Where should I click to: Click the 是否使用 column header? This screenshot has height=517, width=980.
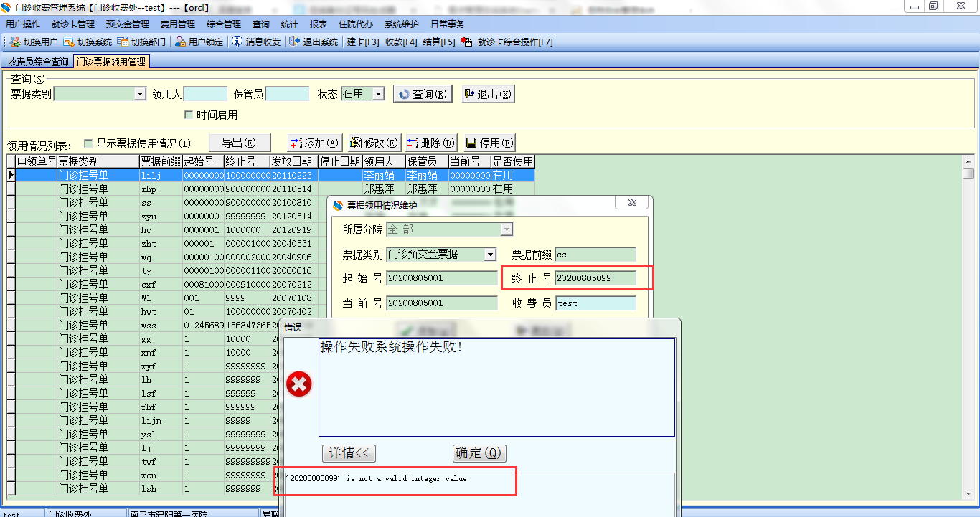(x=513, y=161)
